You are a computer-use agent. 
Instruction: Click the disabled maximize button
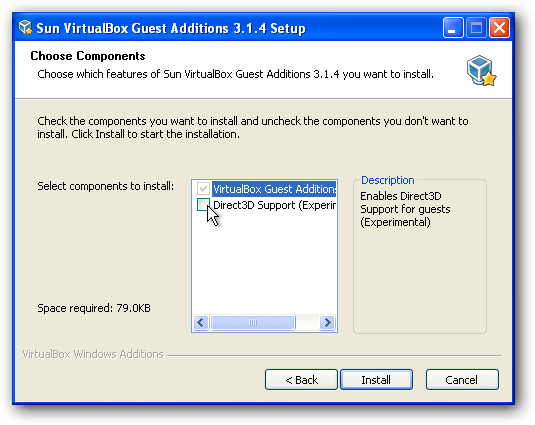tap(476, 27)
